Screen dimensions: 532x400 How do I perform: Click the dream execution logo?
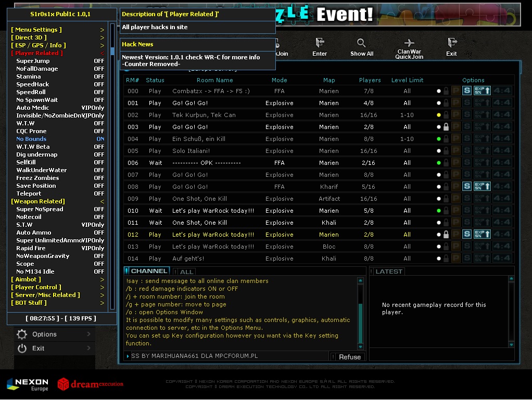pyautogui.click(x=90, y=384)
